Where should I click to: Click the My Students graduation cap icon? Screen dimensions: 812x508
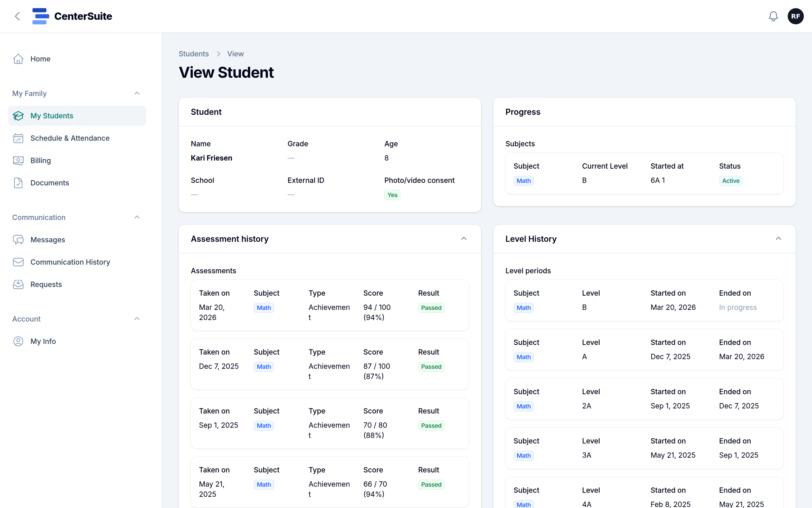click(x=18, y=116)
